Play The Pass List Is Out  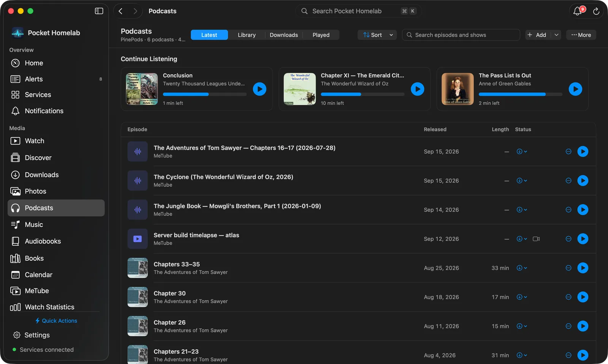pos(575,89)
